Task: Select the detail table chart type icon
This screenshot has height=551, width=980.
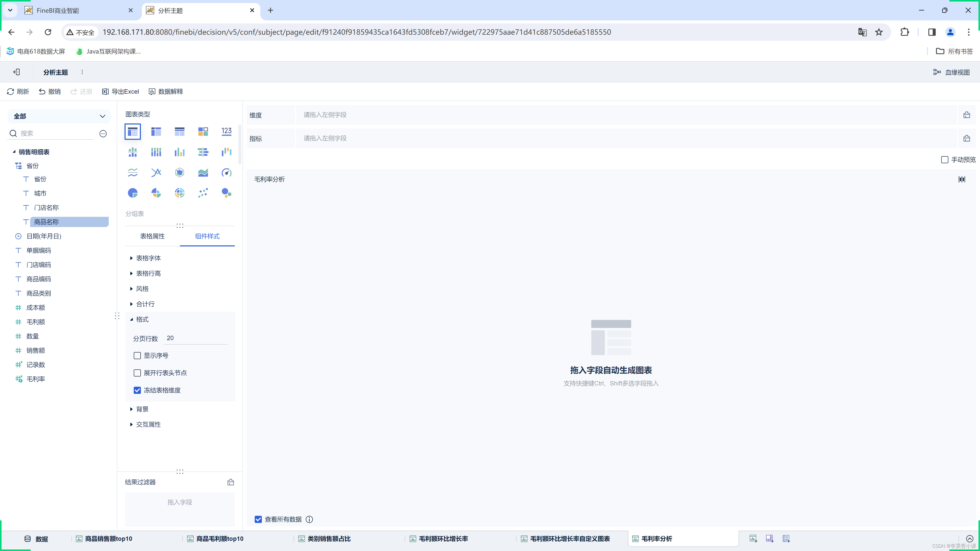Action: click(x=180, y=132)
